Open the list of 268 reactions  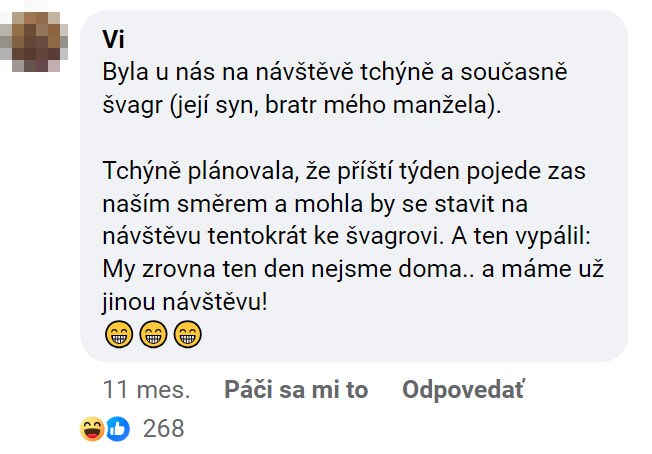(164, 429)
